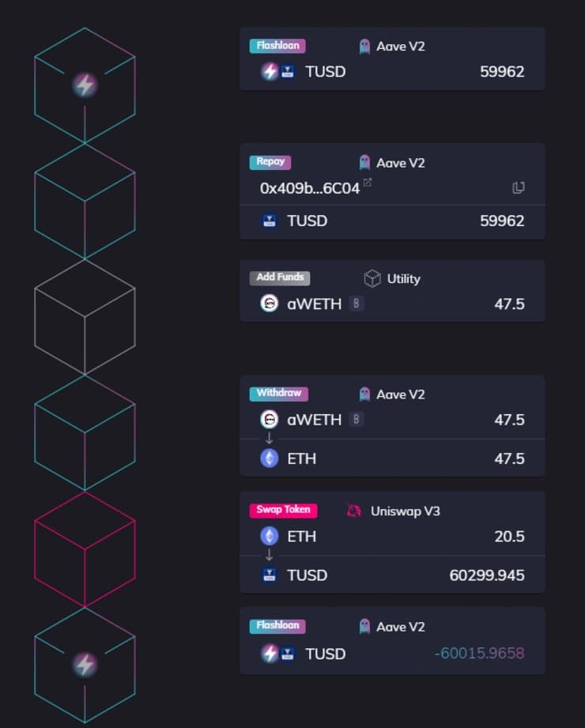Click the 60299.945 TUSD swap output value

[486, 575]
